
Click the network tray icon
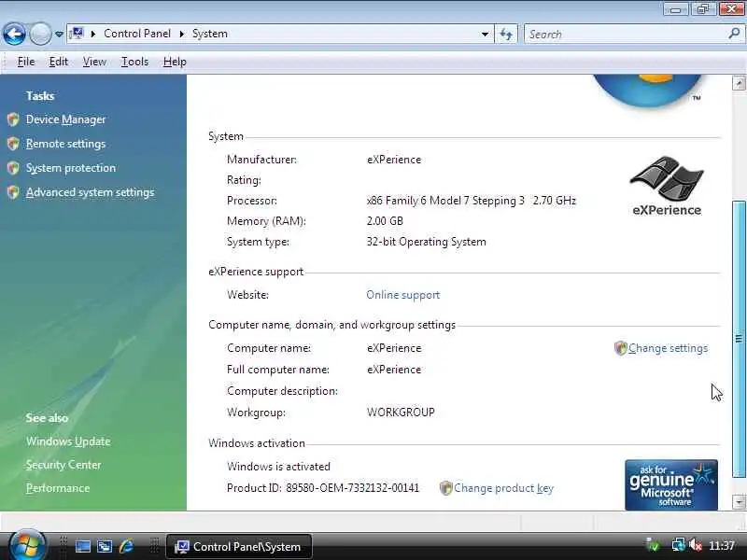tap(678, 545)
